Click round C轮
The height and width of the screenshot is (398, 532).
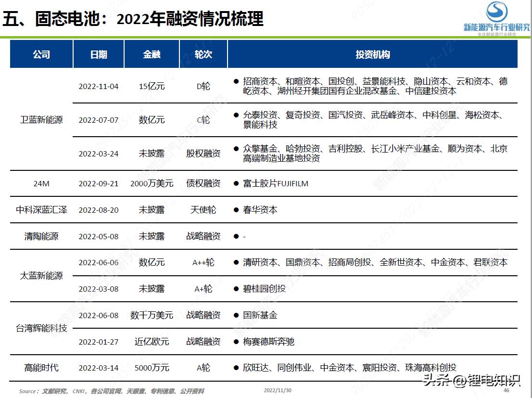click(x=203, y=120)
